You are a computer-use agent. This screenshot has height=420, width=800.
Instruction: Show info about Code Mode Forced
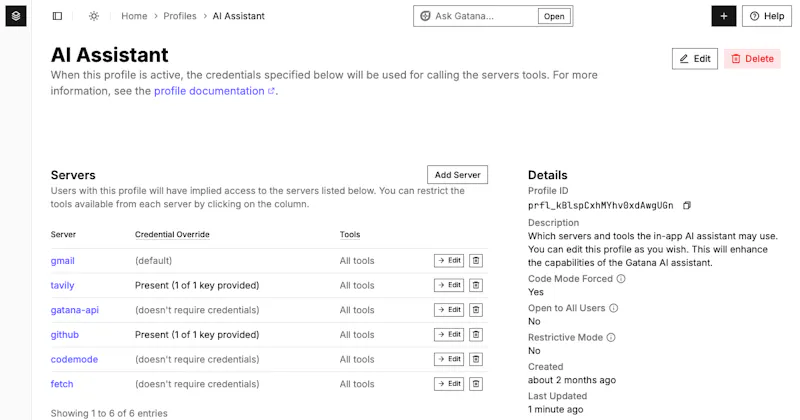[x=621, y=279]
